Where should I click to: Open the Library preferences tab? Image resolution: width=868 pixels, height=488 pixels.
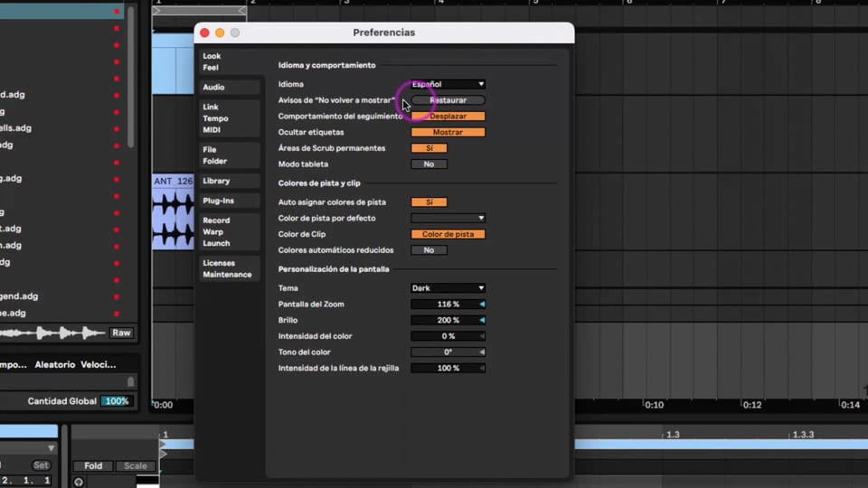coord(229,181)
